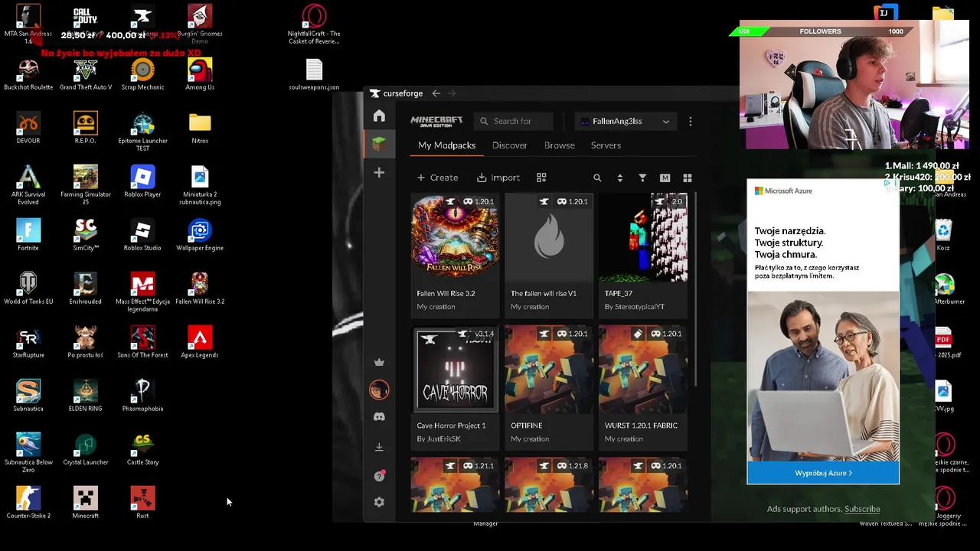Open Phasmophobia desktop shortcut
This screenshot has height=551, width=980.
tap(142, 396)
